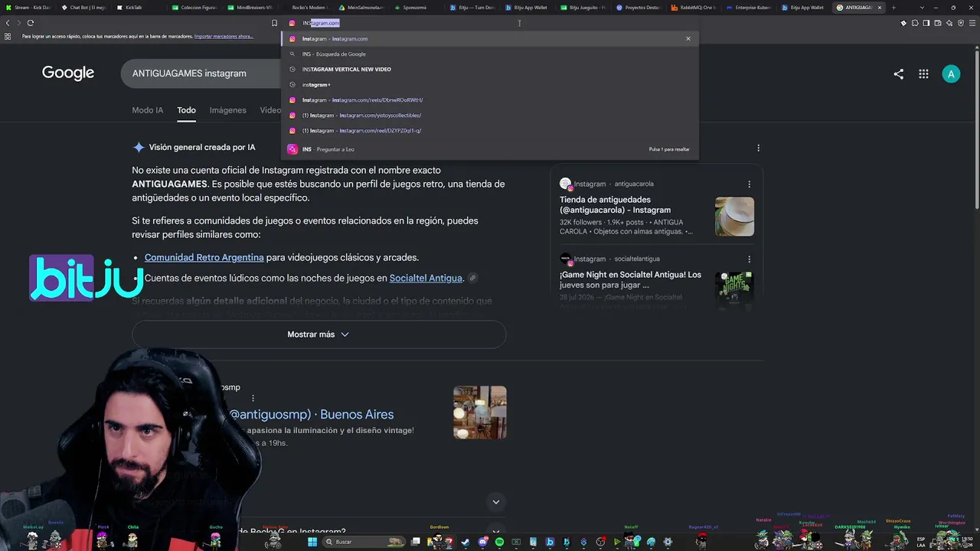Choose the instagram.com/reels suggestion
The image size is (980, 551).
point(490,99)
